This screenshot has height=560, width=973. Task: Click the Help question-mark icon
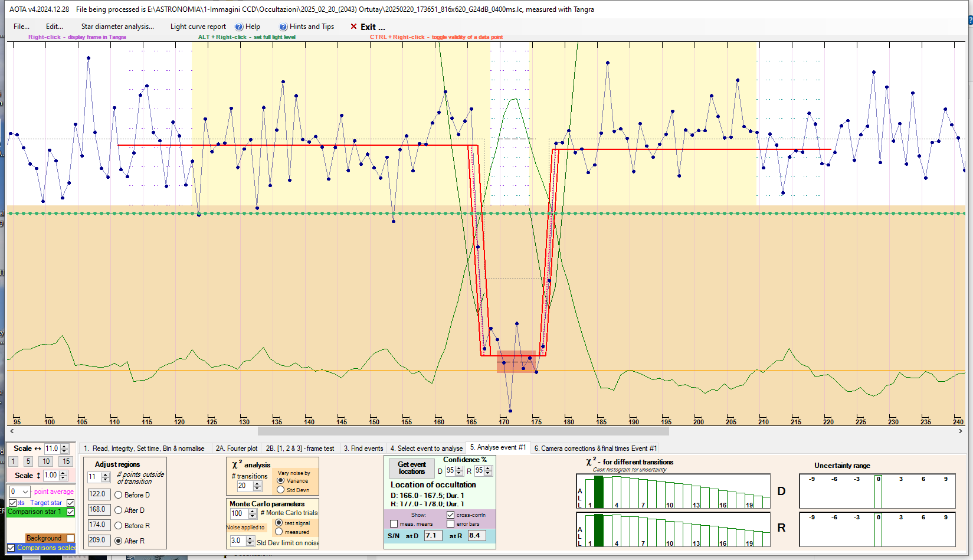pyautogui.click(x=239, y=27)
